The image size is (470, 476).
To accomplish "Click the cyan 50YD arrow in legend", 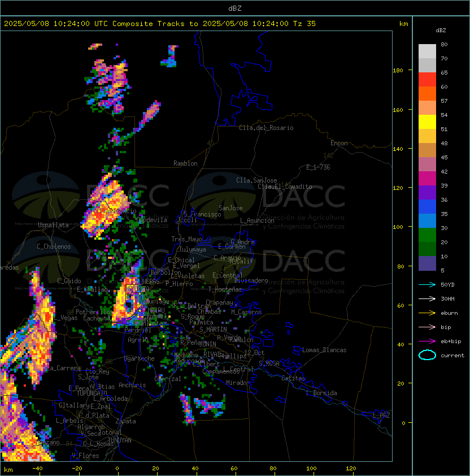I will point(427,284).
